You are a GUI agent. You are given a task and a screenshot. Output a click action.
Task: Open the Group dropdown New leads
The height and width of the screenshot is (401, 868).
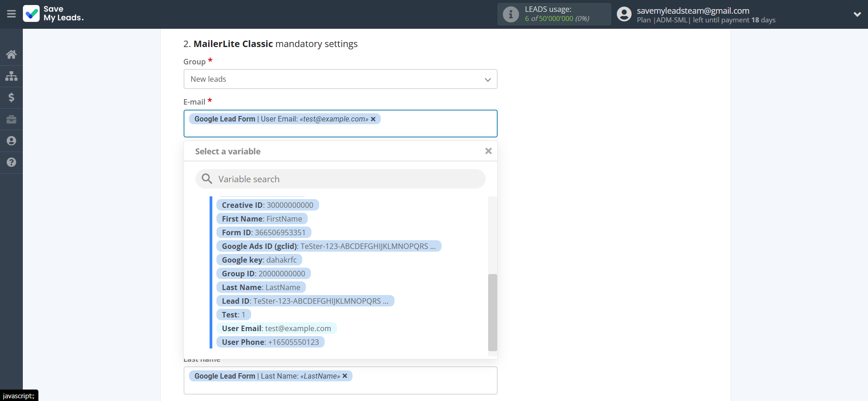340,79
